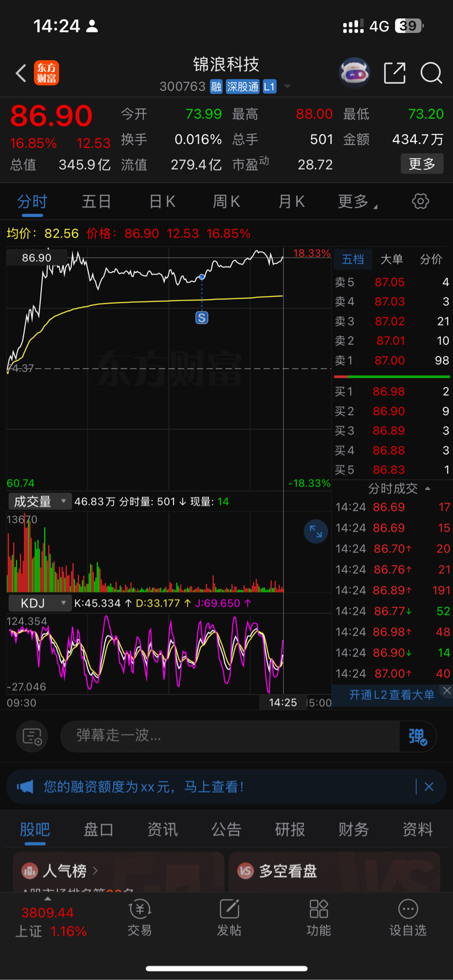453x980 pixels.
Task: Tap the share export icon
Action: click(x=395, y=73)
